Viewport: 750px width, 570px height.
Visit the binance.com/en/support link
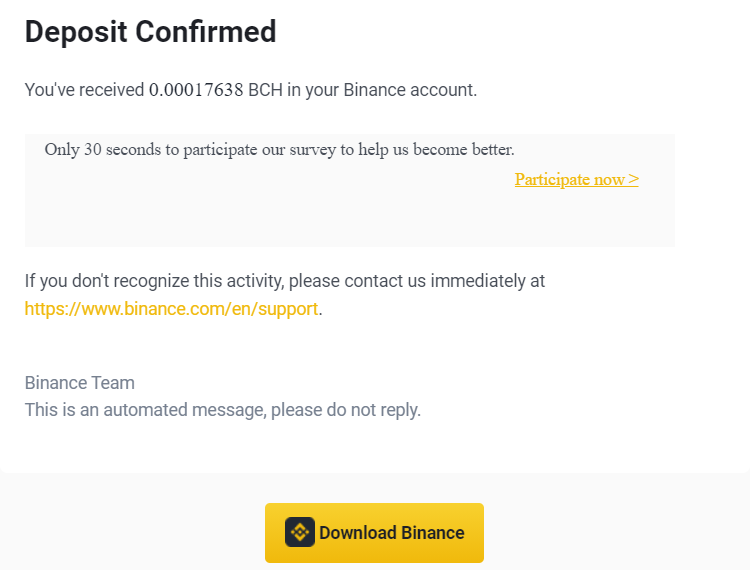coord(171,309)
